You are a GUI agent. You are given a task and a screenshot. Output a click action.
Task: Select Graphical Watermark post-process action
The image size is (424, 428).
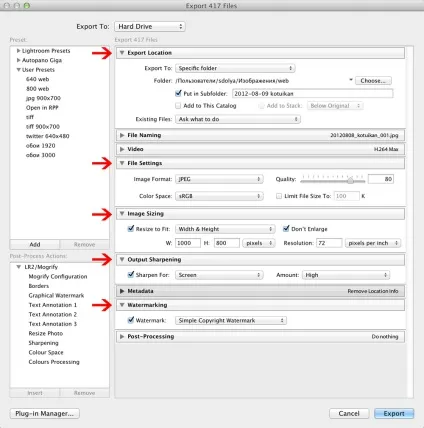click(56, 295)
